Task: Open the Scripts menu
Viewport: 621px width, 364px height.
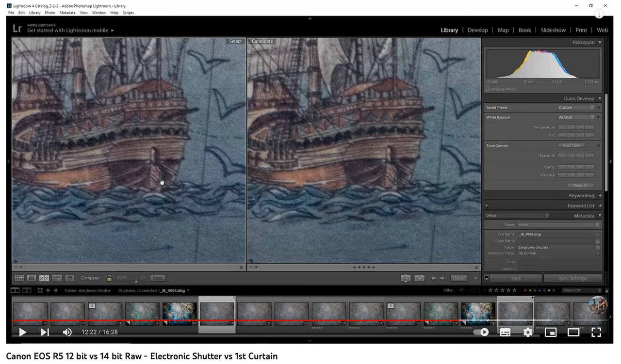Action: (128, 13)
